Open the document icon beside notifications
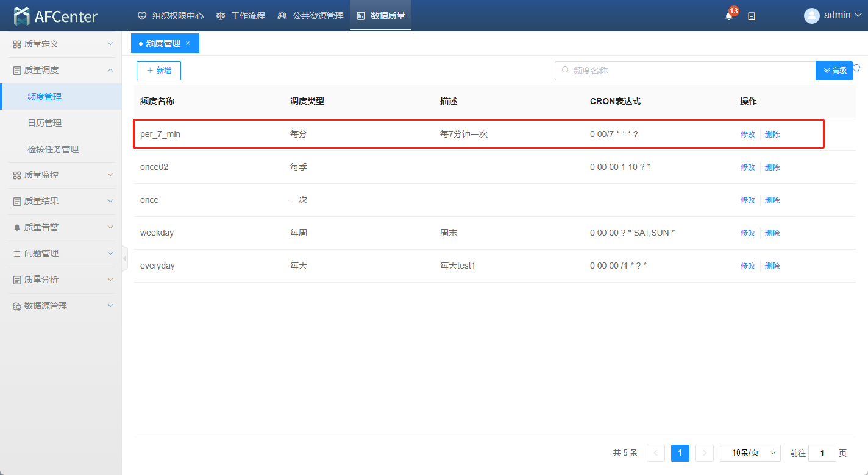 pos(752,16)
